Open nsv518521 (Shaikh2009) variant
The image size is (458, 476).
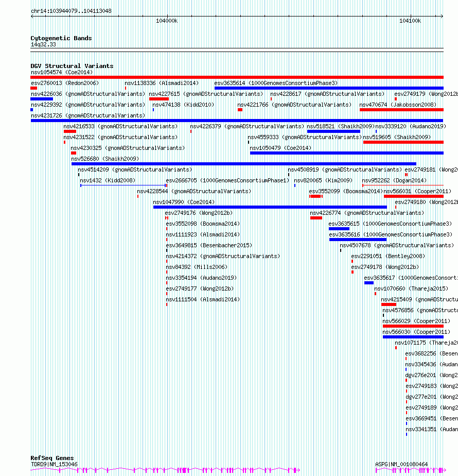(x=341, y=126)
